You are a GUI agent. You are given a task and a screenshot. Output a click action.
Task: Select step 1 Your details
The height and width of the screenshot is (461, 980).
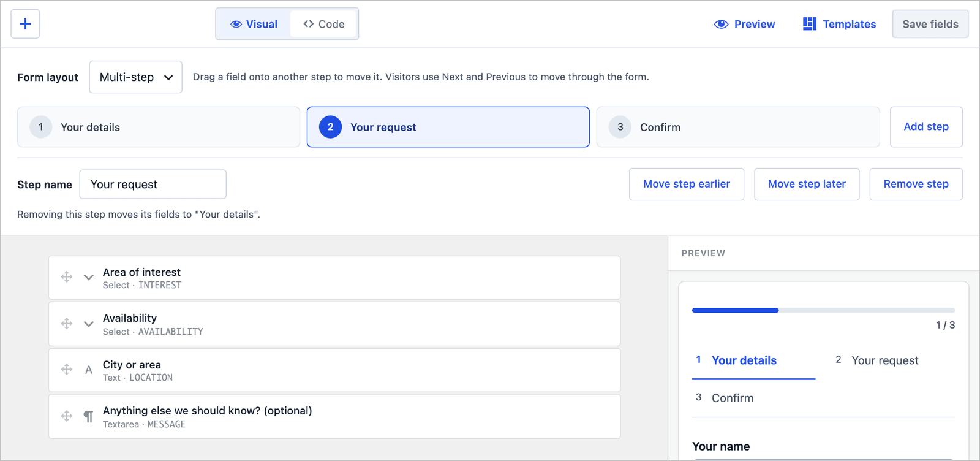(x=159, y=127)
